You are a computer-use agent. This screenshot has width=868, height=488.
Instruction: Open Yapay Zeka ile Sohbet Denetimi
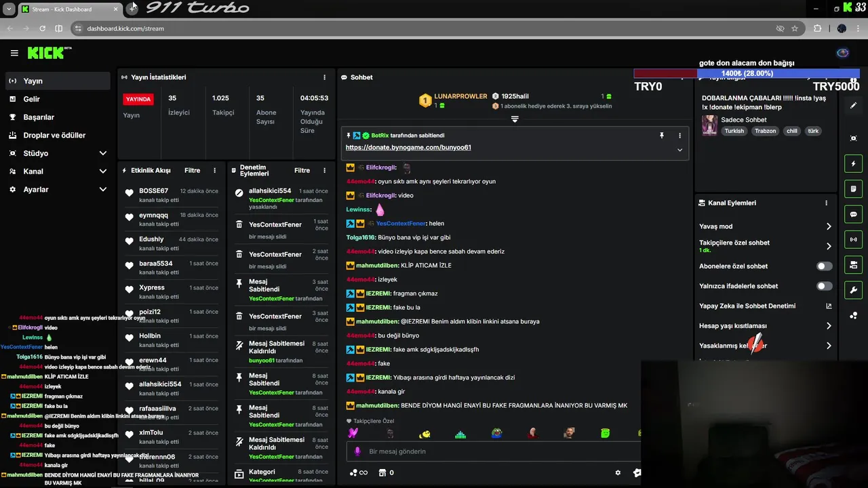[x=766, y=306]
